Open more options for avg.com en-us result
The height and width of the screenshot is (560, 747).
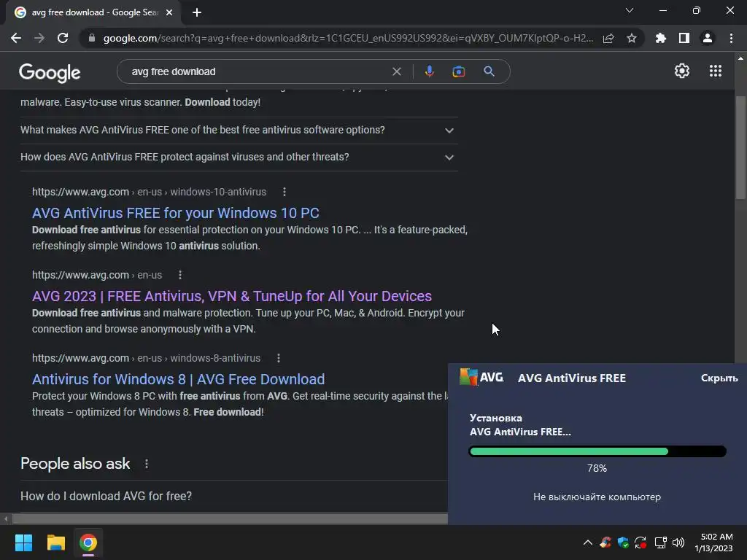tap(180, 275)
